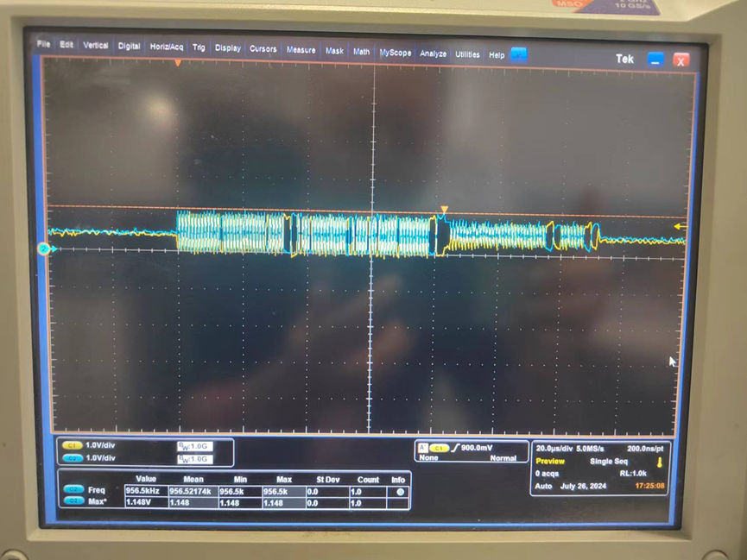Click the C1 trigger source badge
The height and width of the screenshot is (560, 747).
pos(439,448)
